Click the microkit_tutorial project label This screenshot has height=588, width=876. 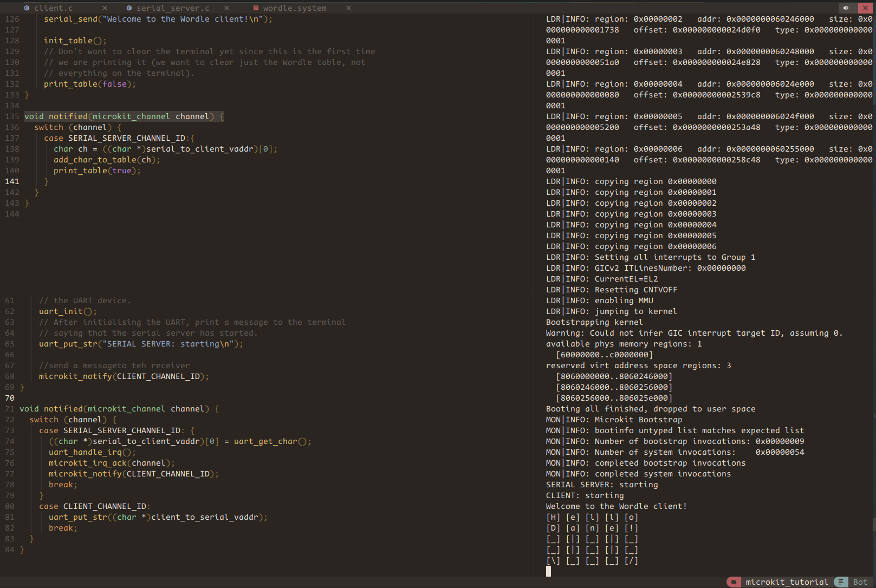(x=786, y=582)
